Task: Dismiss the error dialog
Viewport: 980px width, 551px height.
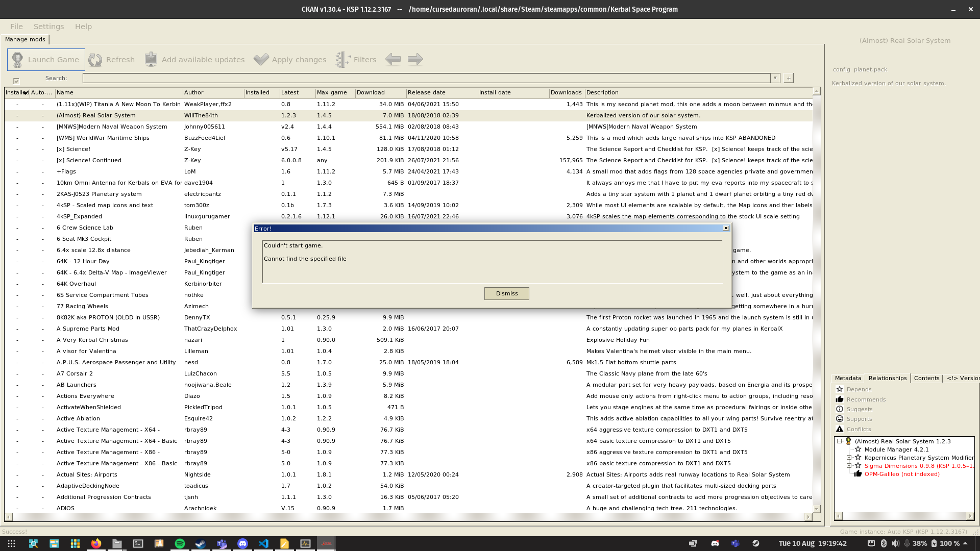Action: [x=506, y=293]
